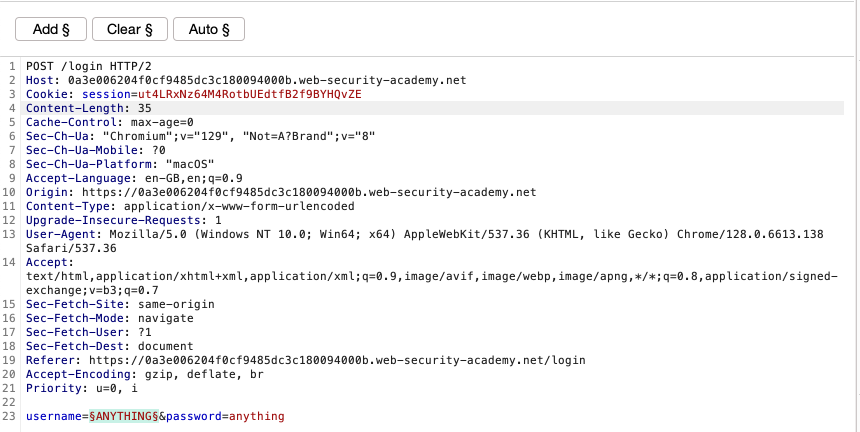Click the Content-Length value 35

tap(145, 108)
